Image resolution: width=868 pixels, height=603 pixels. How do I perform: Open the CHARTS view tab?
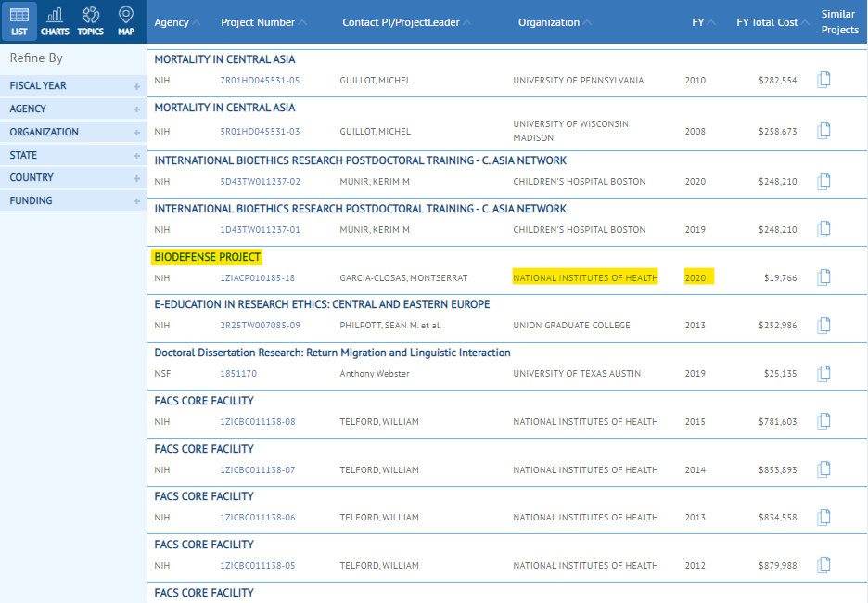click(x=55, y=21)
